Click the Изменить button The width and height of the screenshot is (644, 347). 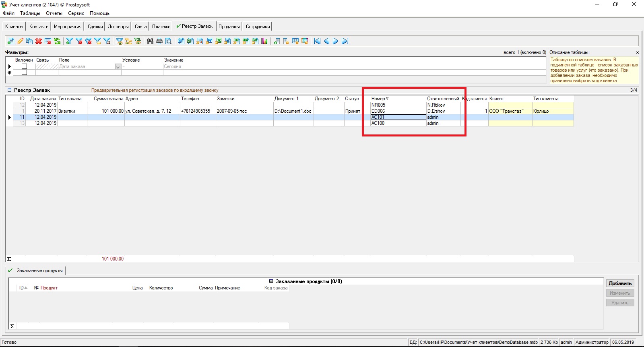click(x=620, y=293)
